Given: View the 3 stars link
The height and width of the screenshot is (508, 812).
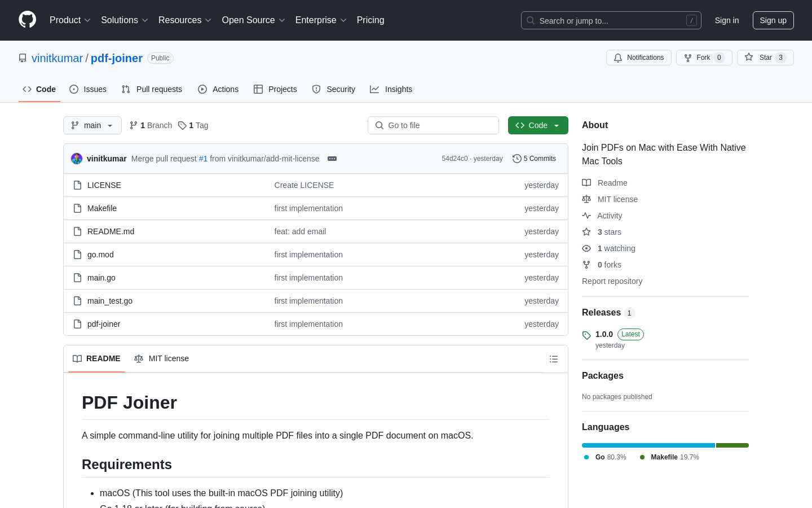Looking at the screenshot, I should click(x=602, y=232).
